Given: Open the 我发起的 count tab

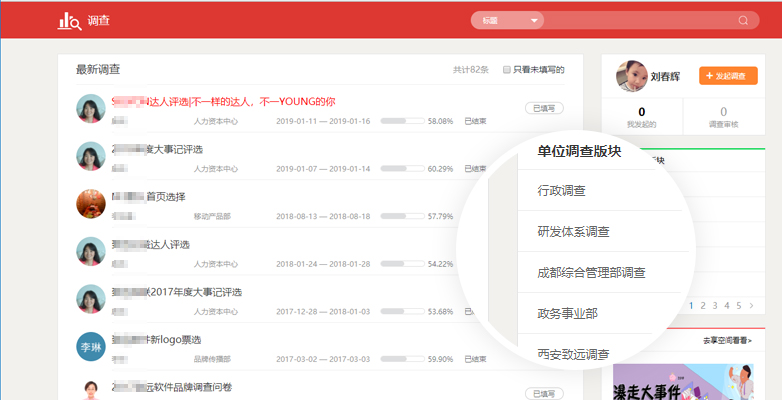Looking at the screenshot, I should pyautogui.click(x=641, y=117).
